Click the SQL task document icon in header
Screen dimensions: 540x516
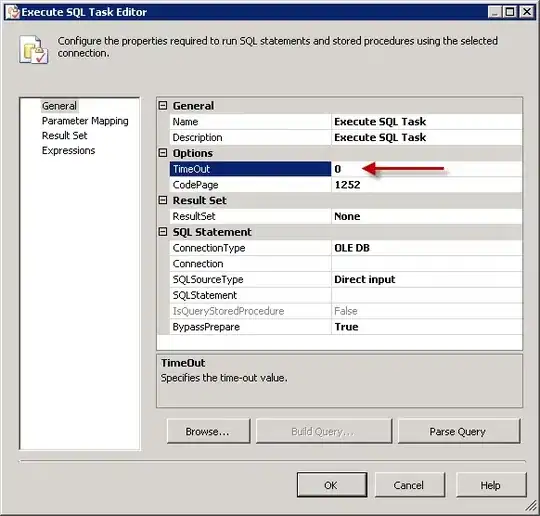click(x=33, y=49)
